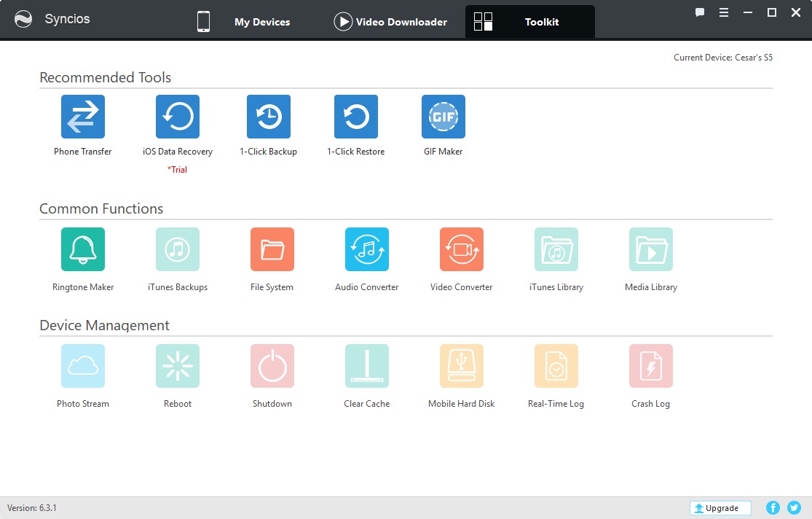Click the Device Management heading
Screen dimensions: 812x519
tap(104, 325)
